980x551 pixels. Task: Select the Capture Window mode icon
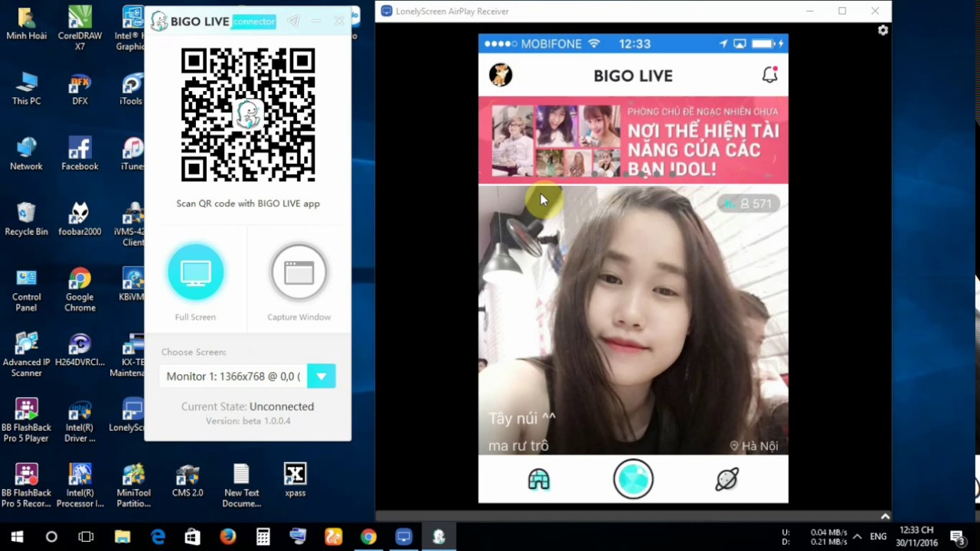click(299, 272)
